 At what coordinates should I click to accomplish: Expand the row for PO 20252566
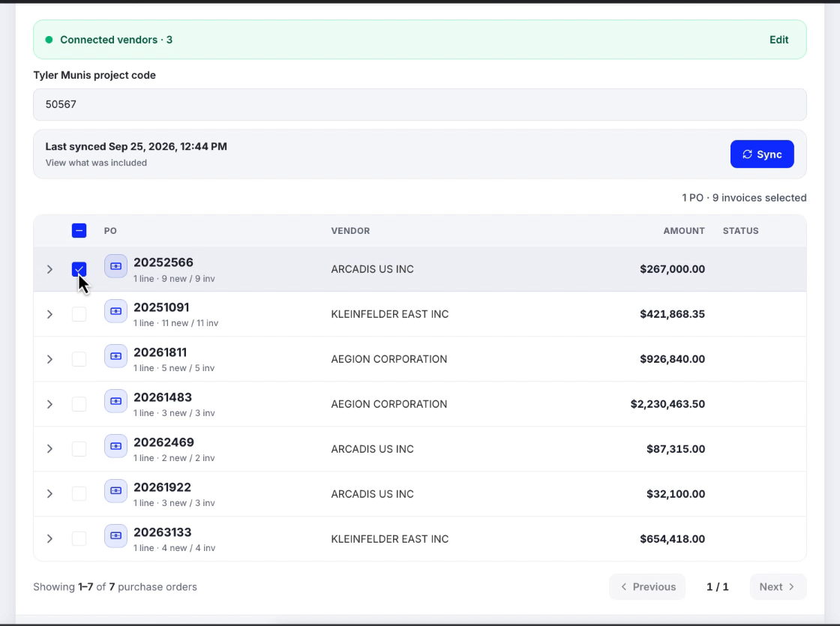coord(49,269)
